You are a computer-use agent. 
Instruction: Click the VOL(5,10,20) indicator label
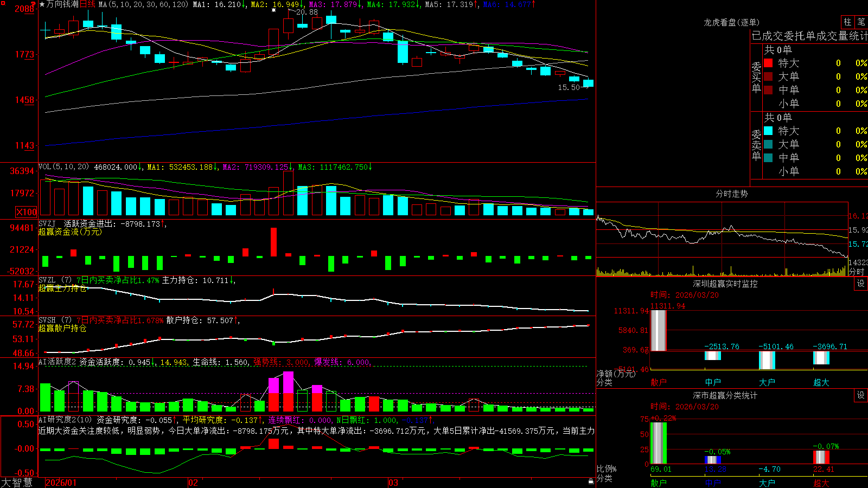[63, 167]
